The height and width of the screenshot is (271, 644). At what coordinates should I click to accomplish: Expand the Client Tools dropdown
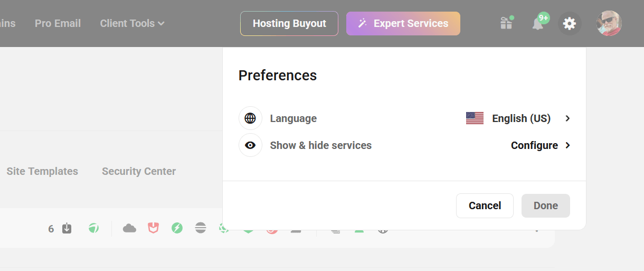pyautogui.click(x=132, y=23)
